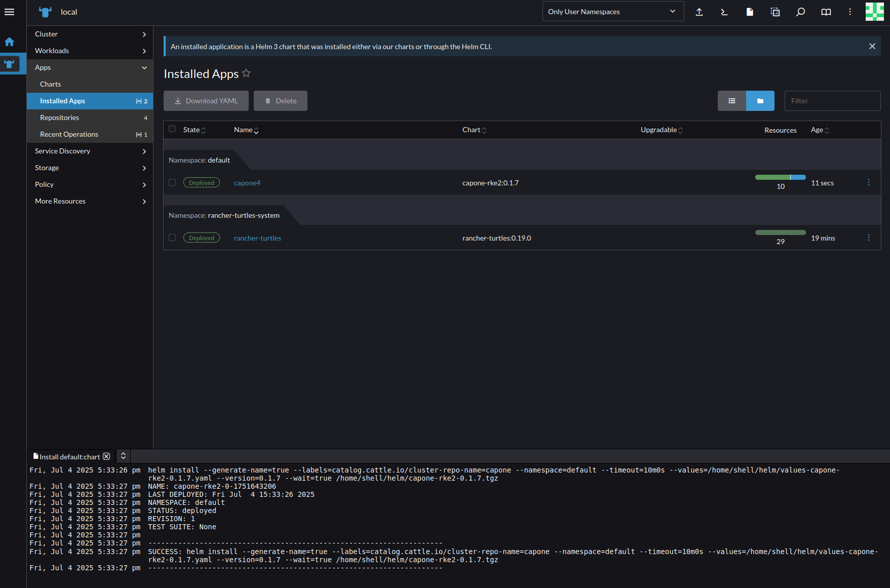This screenshot has width=890, height=588.
Task: Open Recent Operations in the sidebar
Action: click(x=90, y=134)
